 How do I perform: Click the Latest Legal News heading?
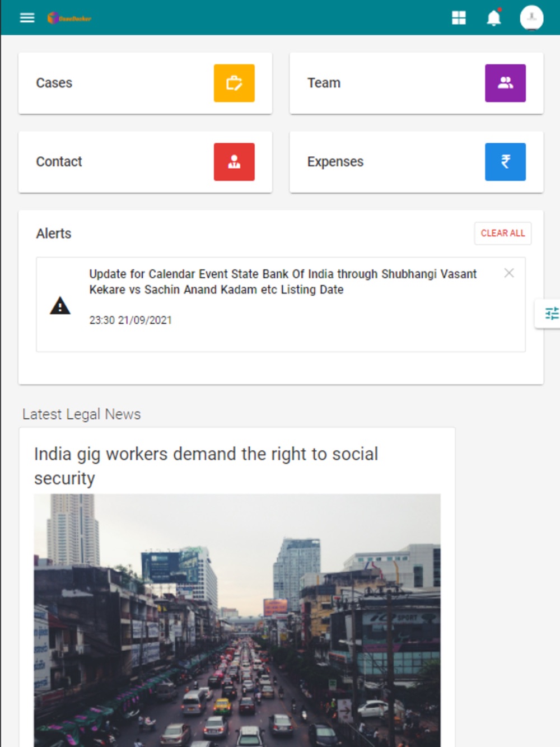point(82,414)
